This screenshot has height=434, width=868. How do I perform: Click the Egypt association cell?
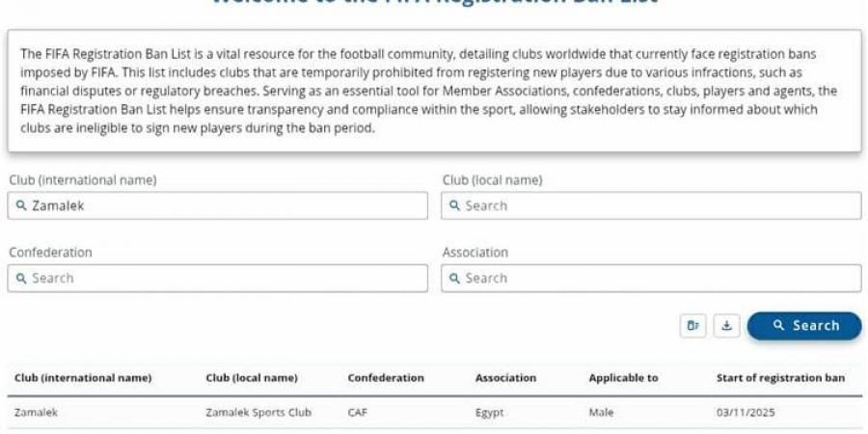(489, 413)
